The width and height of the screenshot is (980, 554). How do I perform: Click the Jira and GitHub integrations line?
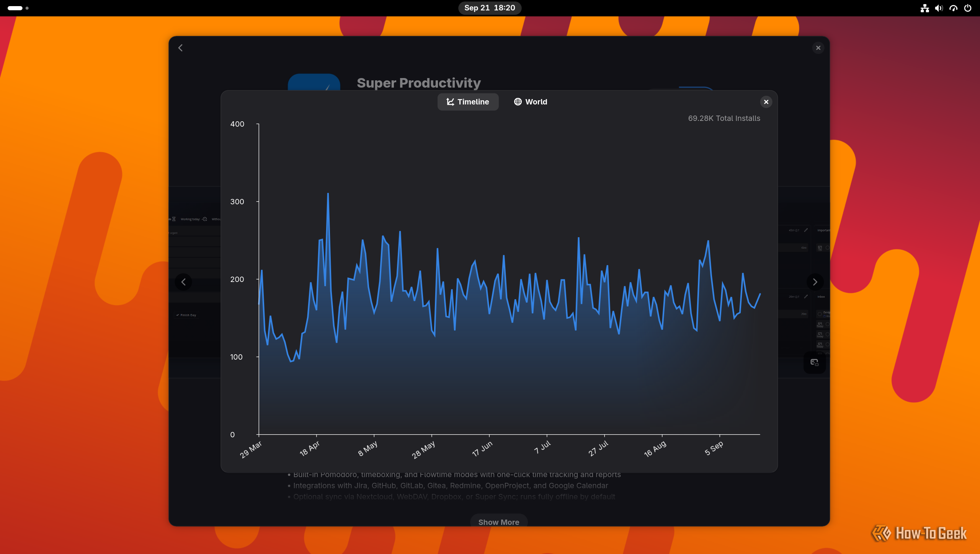pyautogui.click(x=450, y=486)
